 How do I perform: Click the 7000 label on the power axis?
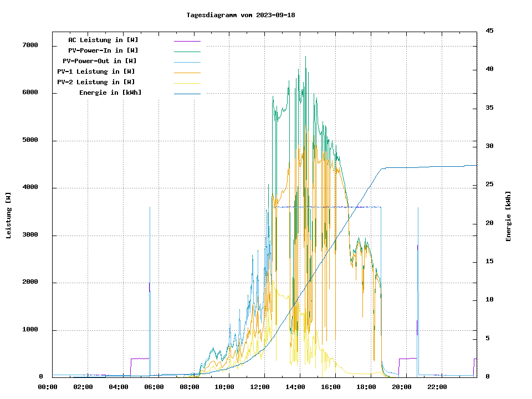click(x=29, y=45)
